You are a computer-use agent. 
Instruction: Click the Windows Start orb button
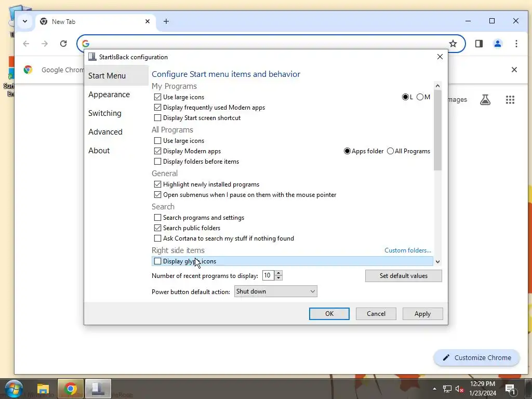pyautogui.click(x=14, y=389)
